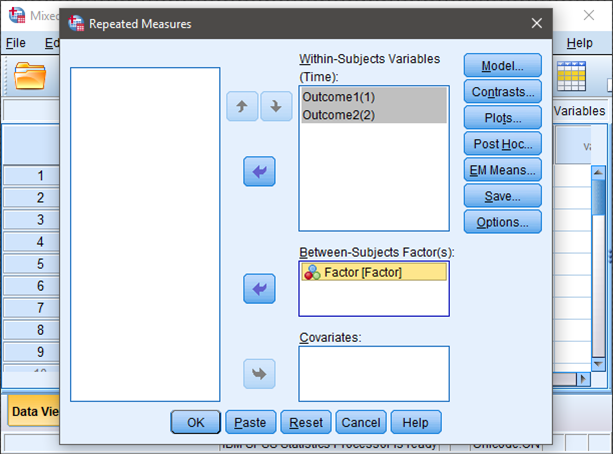613x454 pixels.
Task: Click the Repeated Measures dialog title icon
Action: tap(76, 23)
